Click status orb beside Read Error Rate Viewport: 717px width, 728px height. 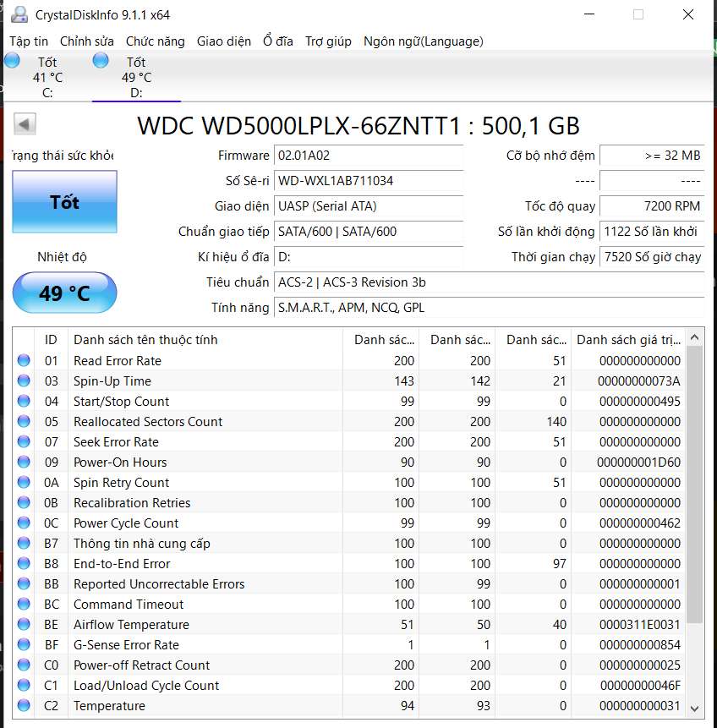24,361
